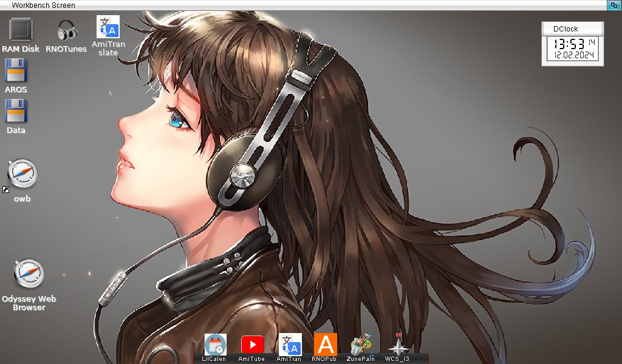Click the screen depth gadget at top-right

614,5
